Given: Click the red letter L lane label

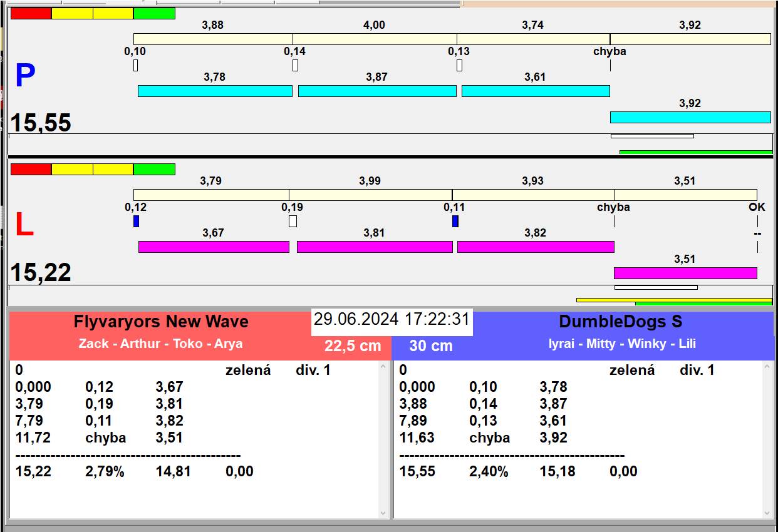Looking at the screenshot, I should (x=24, y=225).
